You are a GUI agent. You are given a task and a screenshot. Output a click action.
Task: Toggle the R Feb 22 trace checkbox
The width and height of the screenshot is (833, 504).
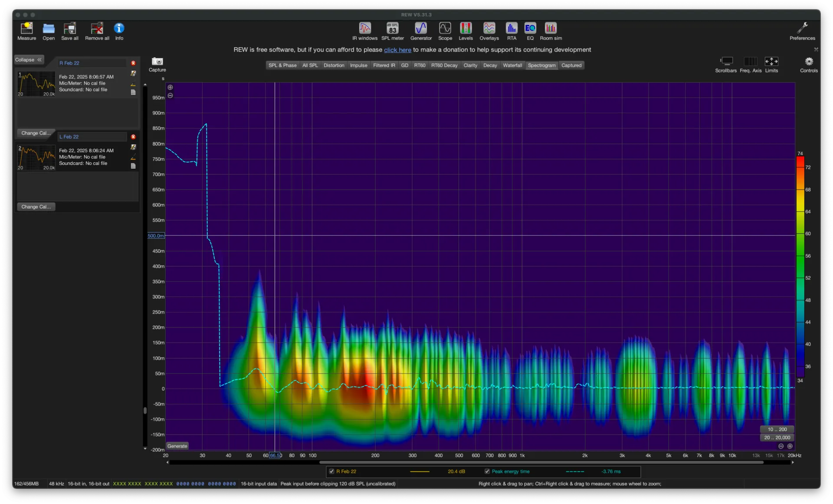click(332, 471)
